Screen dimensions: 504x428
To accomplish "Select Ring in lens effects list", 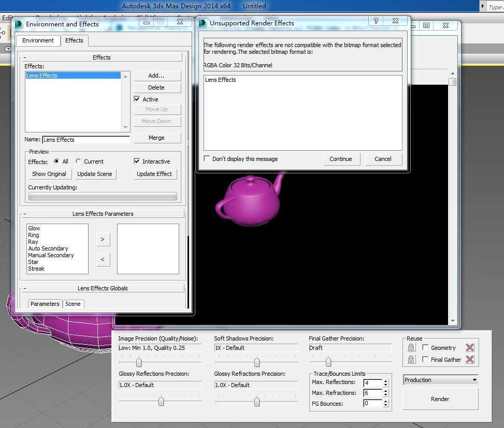I will click(x=34, y=235).
